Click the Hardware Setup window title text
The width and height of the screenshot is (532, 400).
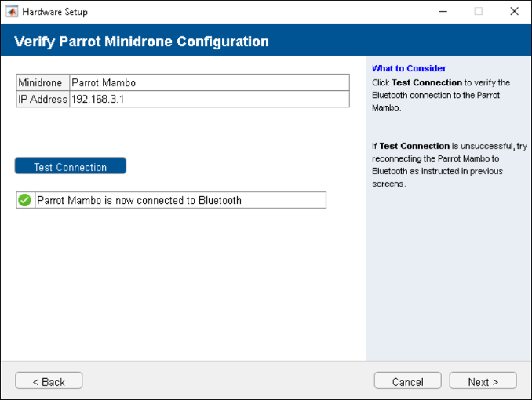(x=55, y=12)
